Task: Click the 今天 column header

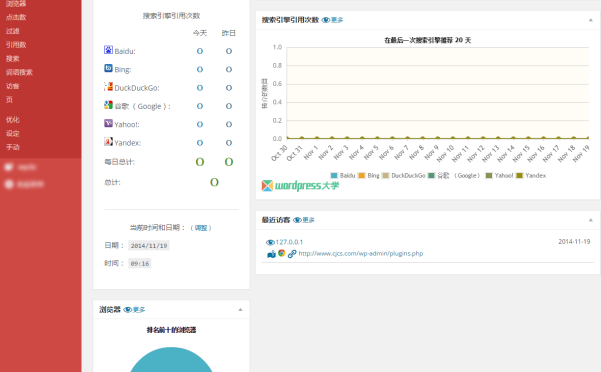Action: 200,33
